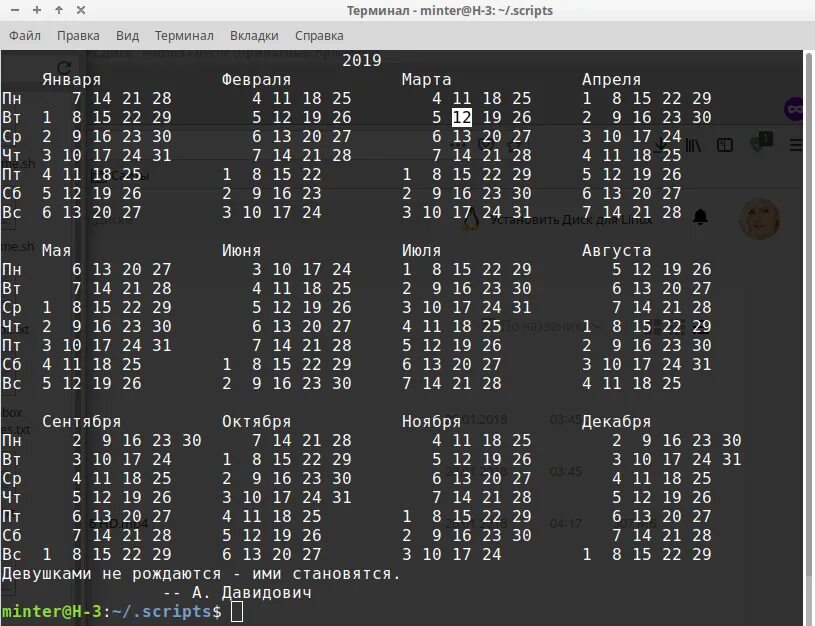Click the browser's purple private-mode mask icon
Image resolution: width=815 pixels, height=626 pixels.
tap(794, 109)
